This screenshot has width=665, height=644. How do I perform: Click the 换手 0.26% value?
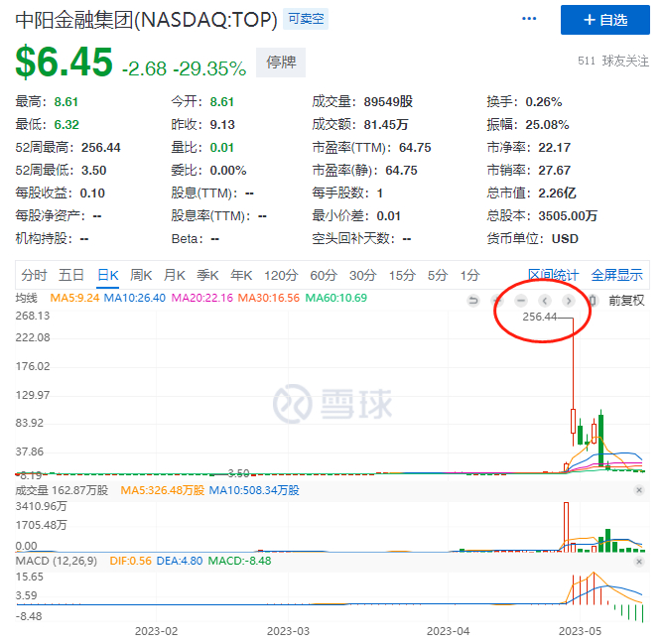544,102
